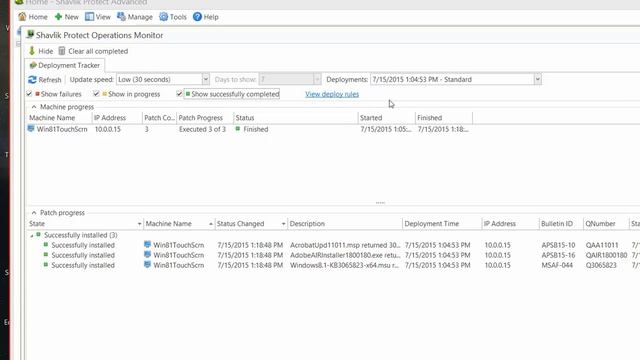Click the Help question mark icon
The width and height of the screenshot is (640, 360).
(197, 17)
